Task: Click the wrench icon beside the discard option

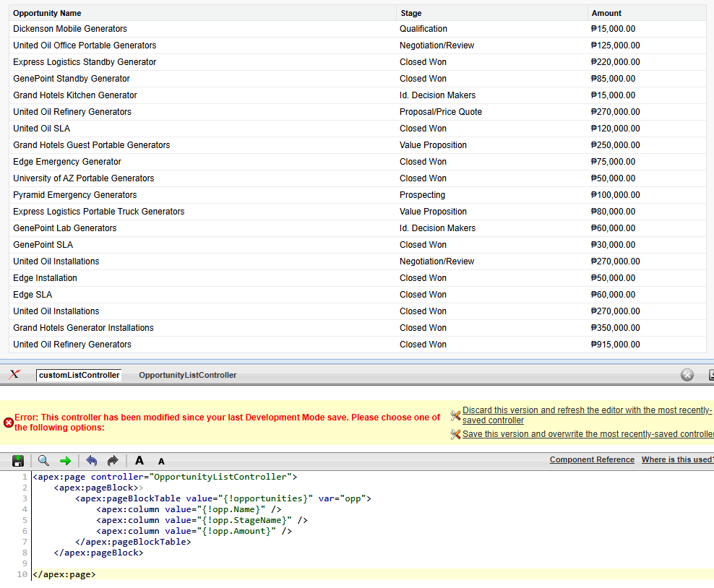Action: click(457, 415)
